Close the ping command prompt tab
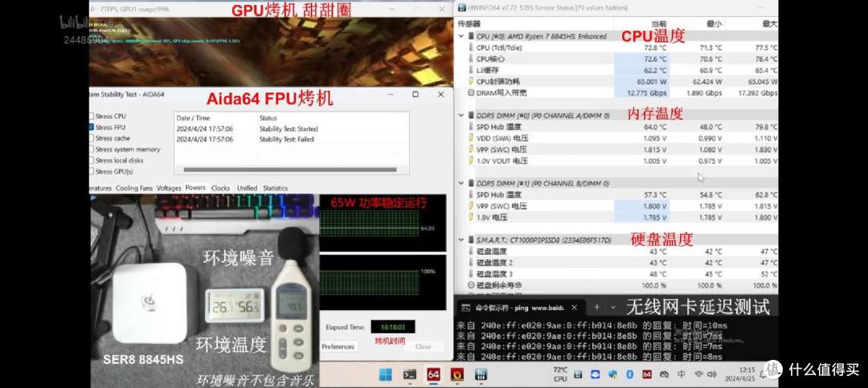 [x=575, y=308]
